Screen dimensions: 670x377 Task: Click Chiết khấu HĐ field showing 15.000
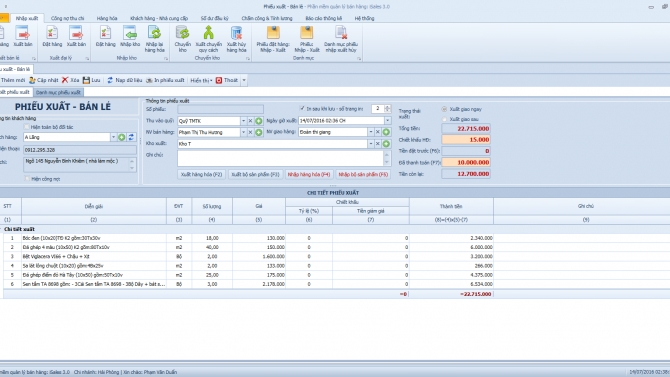coord(466,140)
